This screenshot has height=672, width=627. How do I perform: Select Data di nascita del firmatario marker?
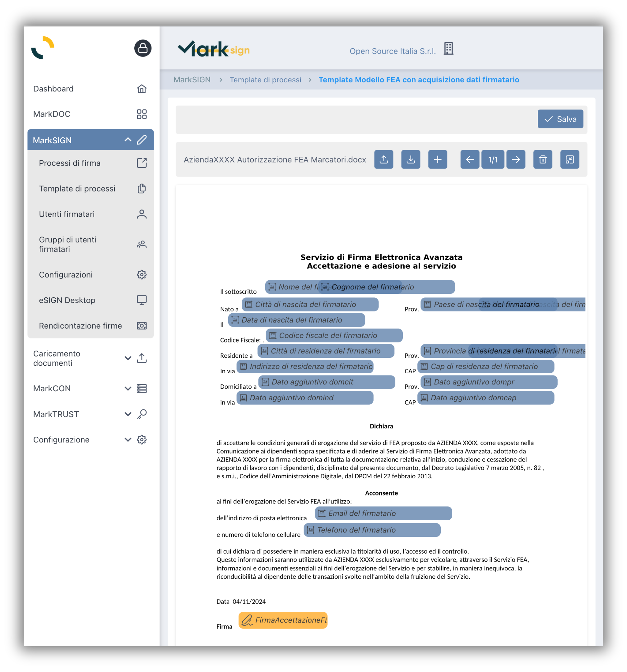tap(296, 320)
